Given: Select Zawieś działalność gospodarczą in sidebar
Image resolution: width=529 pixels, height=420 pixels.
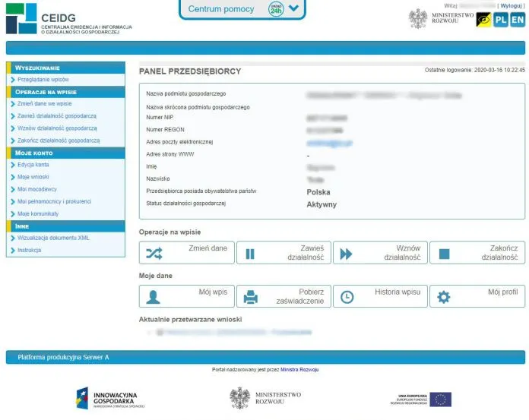Looking at the screenshot, I should coord(57,116).
